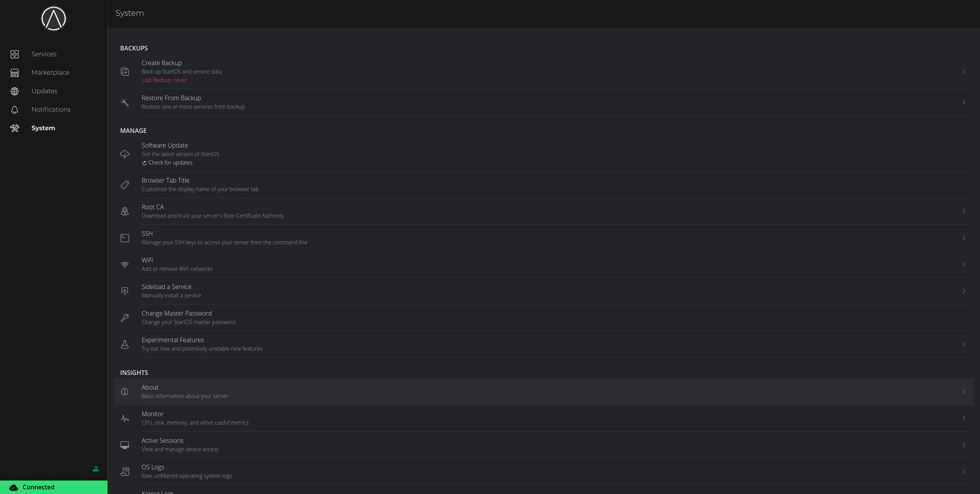The height and width of the screenshot is (494, 980).
Task: Click the Restore From Backup wand icon
Action: pos(125,102)
